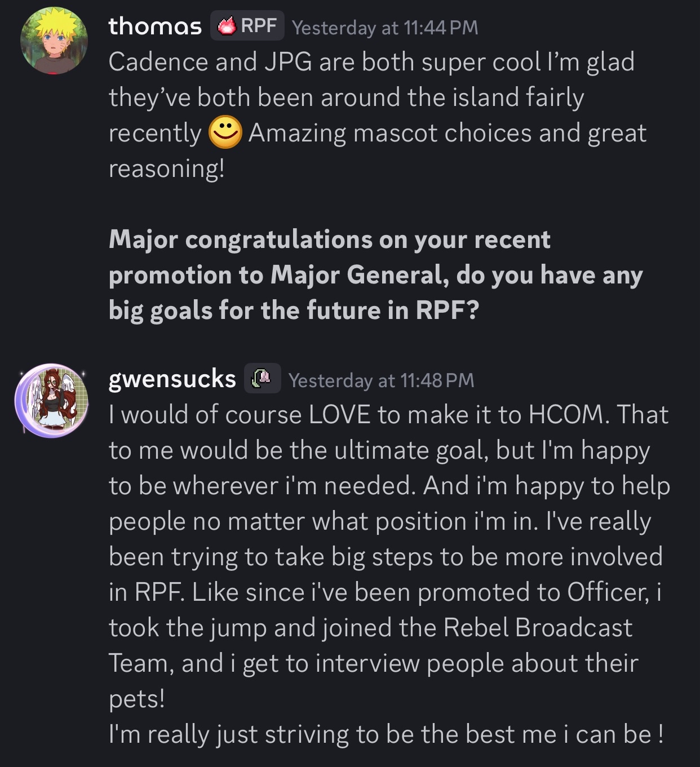This screenshot has height=767, width=700.
Task: Click the timestamp Yesterday at 11:44 PM
Action: pos(385,28)
